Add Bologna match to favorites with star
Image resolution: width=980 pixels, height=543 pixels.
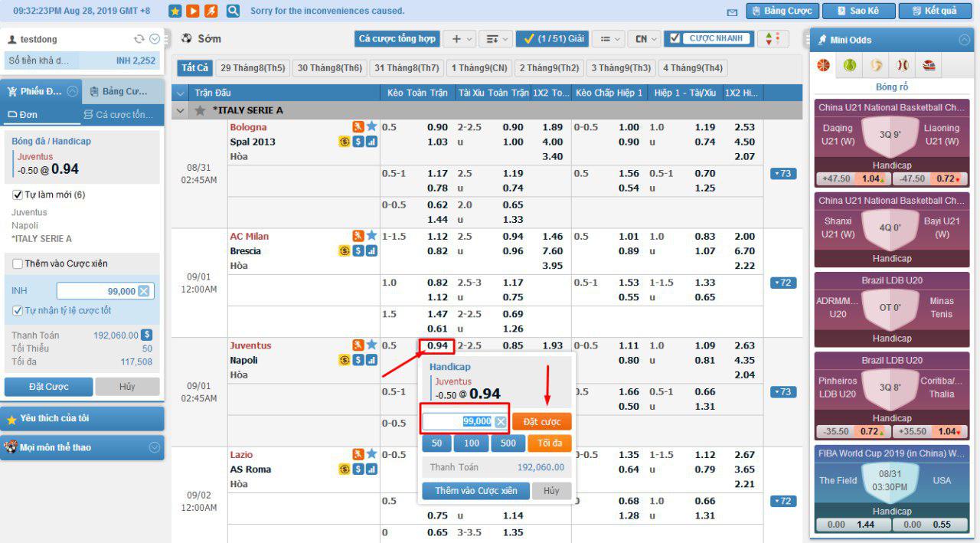pos(372,127)
